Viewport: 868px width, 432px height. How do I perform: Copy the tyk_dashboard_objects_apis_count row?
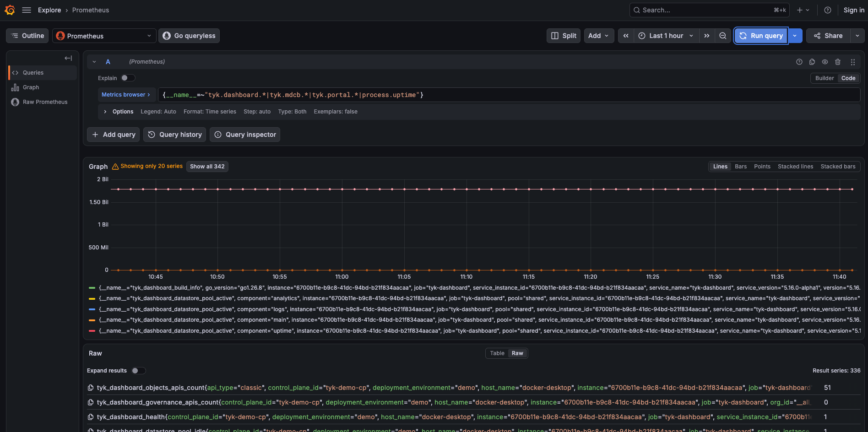point(91,388)
